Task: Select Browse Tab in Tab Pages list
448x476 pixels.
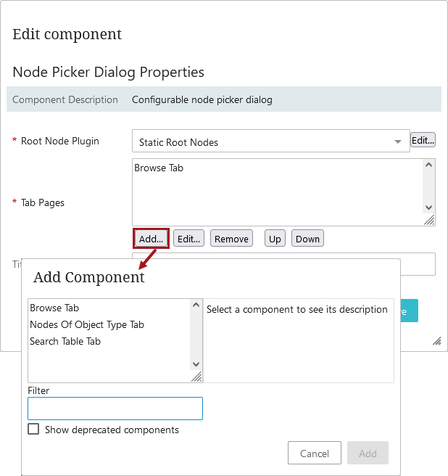Action: (159, 168)
